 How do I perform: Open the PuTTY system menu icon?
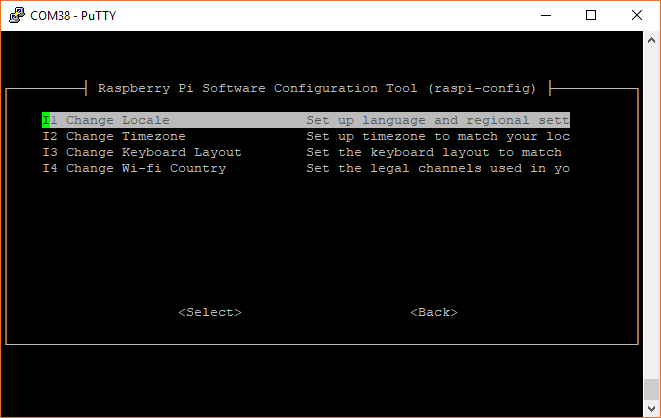16,16
